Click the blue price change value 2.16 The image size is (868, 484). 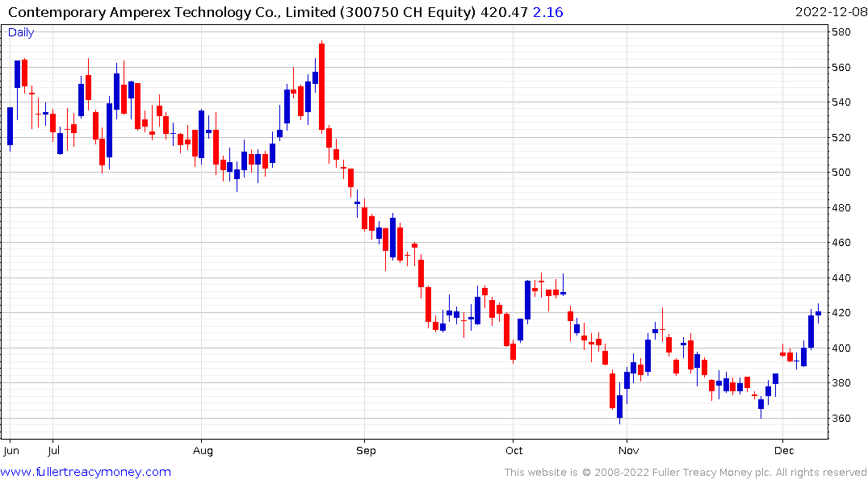coord(547,12)
